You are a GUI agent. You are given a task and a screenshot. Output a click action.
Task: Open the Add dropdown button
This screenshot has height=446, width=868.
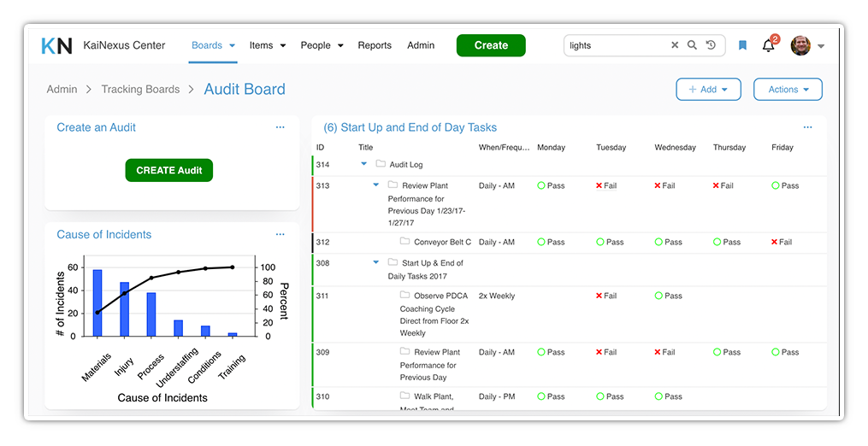707,90
